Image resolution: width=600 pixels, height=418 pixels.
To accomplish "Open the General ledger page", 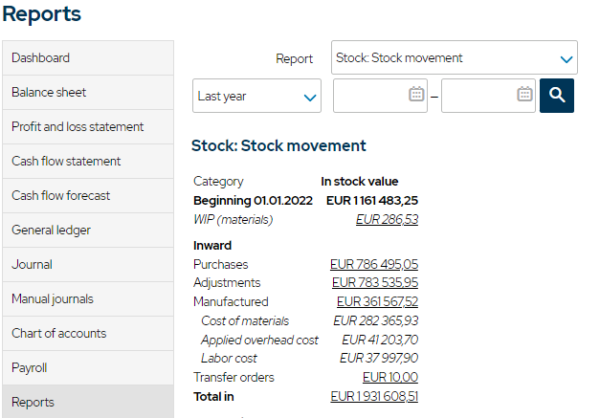I will 87,230.
